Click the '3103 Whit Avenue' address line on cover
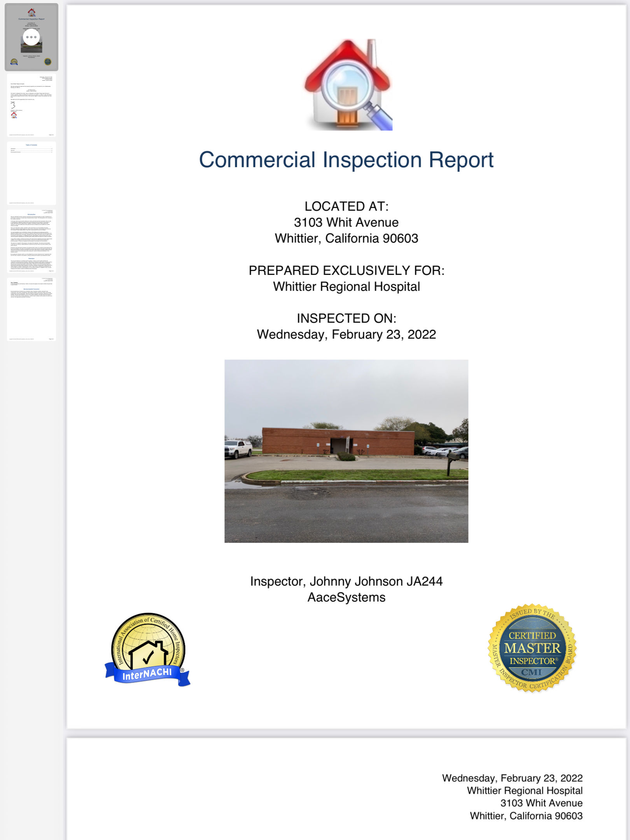 [x=346, y=222]
